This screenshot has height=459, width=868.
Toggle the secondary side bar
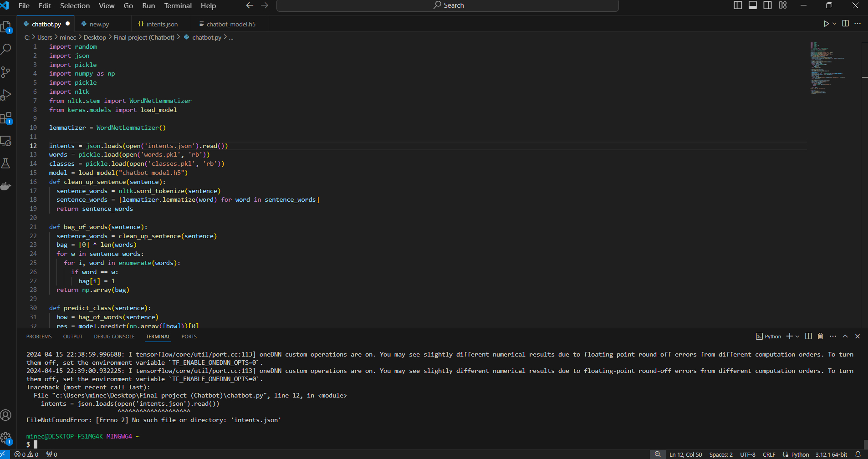click(768, 5)
